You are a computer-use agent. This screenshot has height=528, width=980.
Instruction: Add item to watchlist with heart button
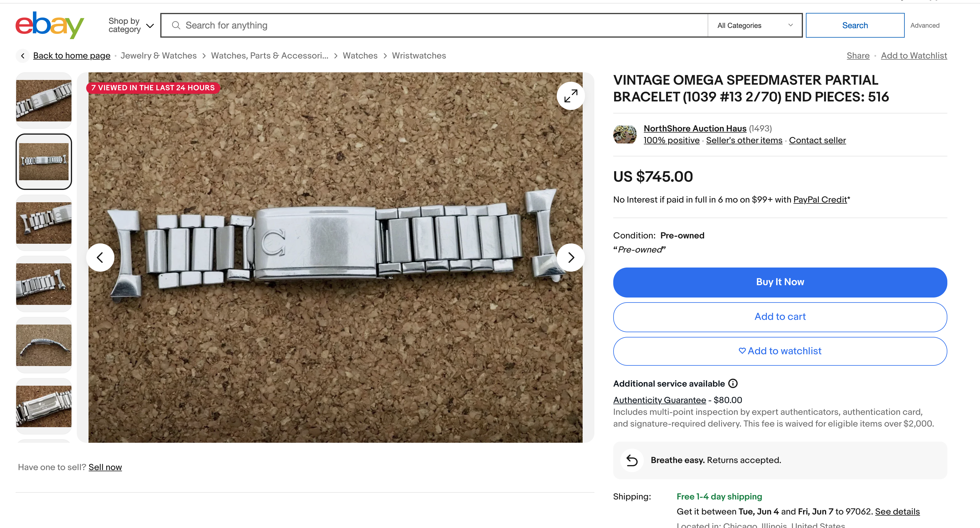click(780, 351)
